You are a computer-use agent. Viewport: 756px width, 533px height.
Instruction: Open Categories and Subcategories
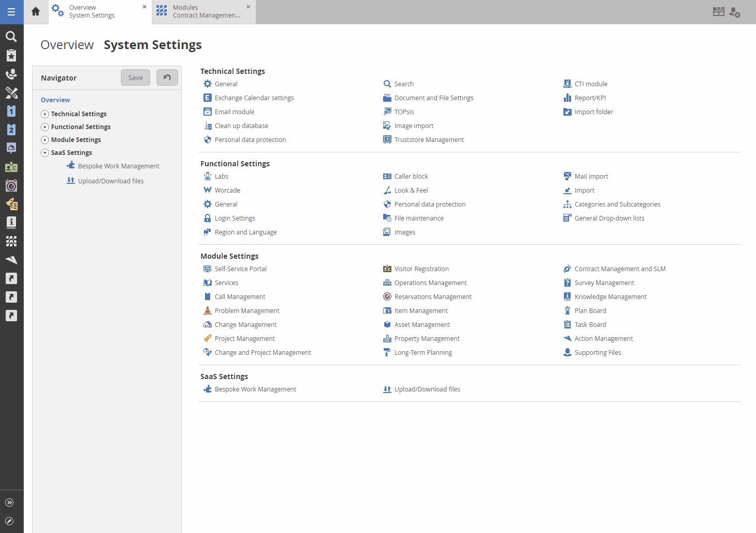pos(612,204)
